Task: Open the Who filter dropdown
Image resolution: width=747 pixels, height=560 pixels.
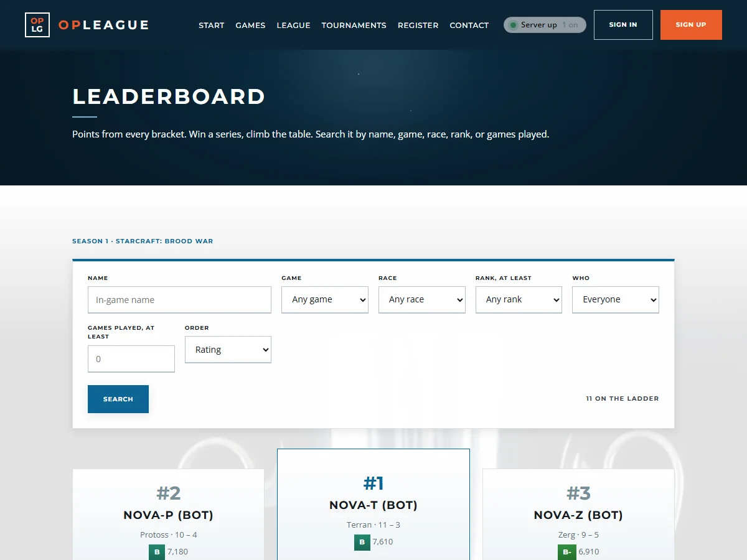Action: click(616, 299)
